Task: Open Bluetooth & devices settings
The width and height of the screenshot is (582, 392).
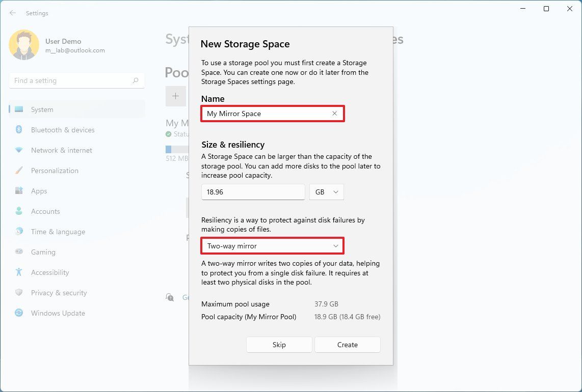Action: (62, 130)
